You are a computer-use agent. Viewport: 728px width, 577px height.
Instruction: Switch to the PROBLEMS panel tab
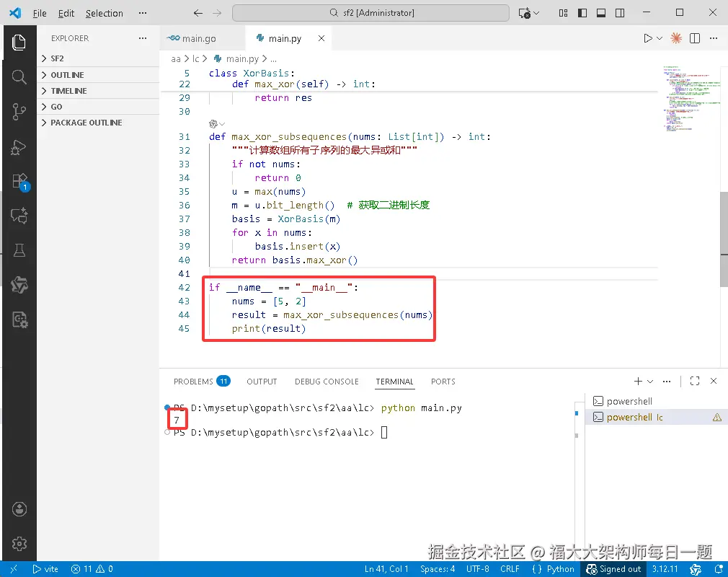tap(202, 382)
